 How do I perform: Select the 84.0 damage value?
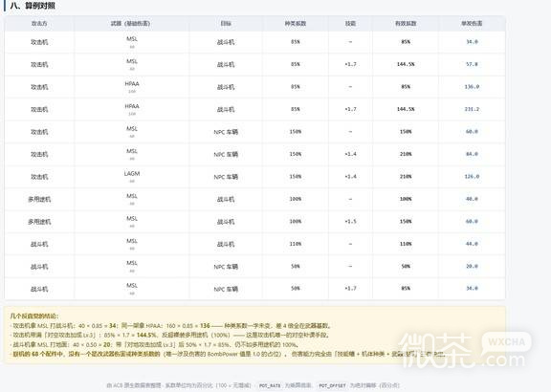[x=472, y=154]
